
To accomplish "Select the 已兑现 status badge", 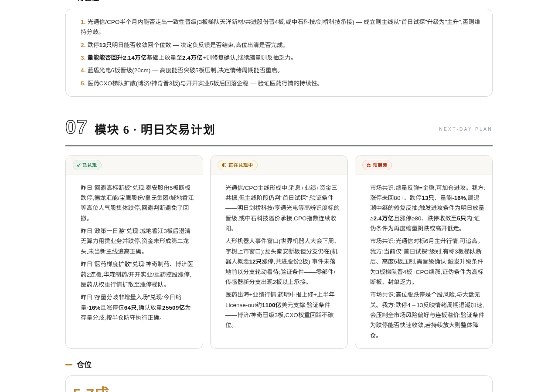I will [87, 165].
